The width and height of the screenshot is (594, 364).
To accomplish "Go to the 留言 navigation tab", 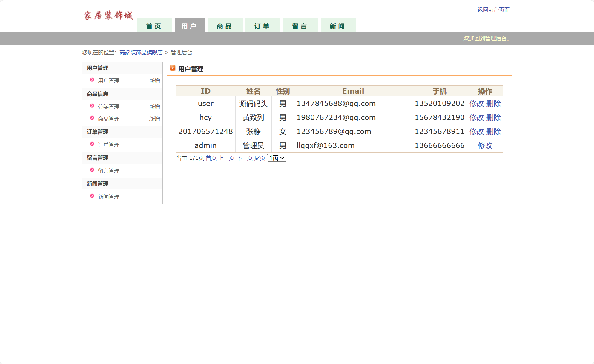I will pyautogui.click(x=300, y=26).
